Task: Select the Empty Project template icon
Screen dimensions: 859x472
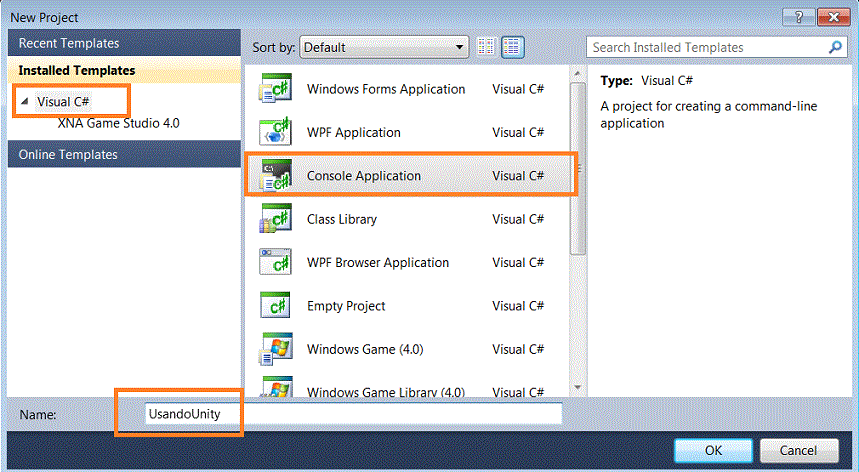Action: (x=276, y=306)
